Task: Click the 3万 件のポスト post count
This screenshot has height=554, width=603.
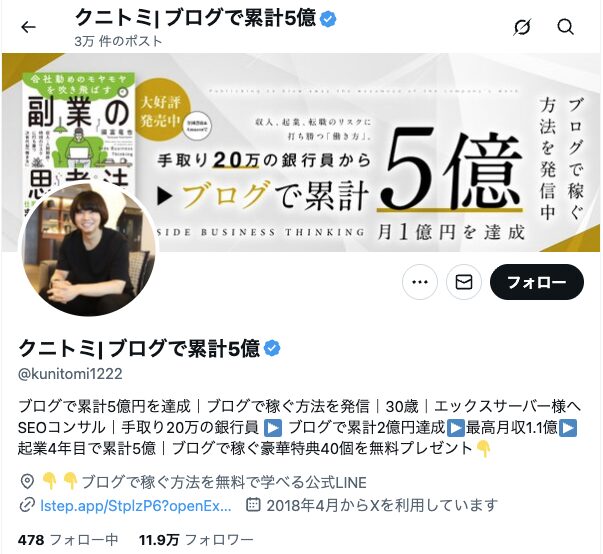Action: pos(118,41)
